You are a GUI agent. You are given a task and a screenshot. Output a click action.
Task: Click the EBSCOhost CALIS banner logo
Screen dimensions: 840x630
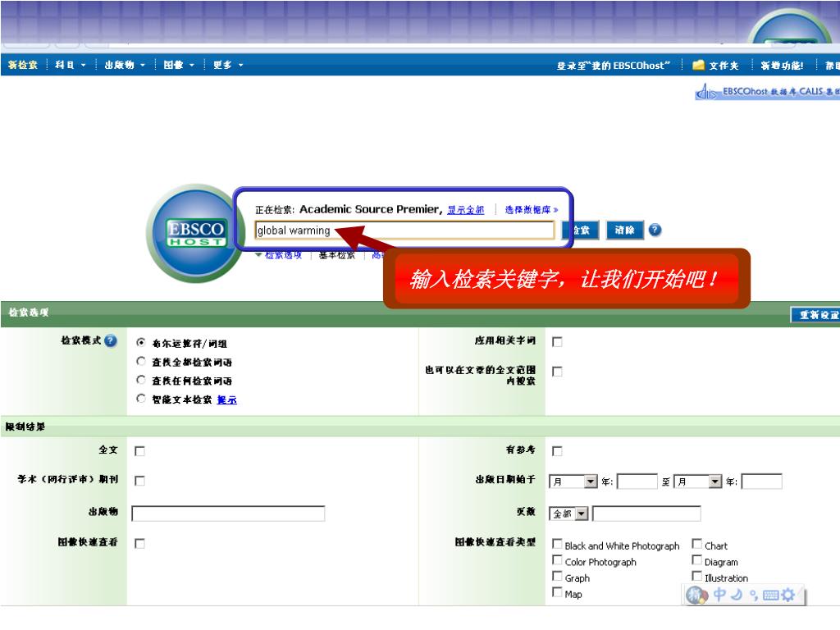(767, 92)
